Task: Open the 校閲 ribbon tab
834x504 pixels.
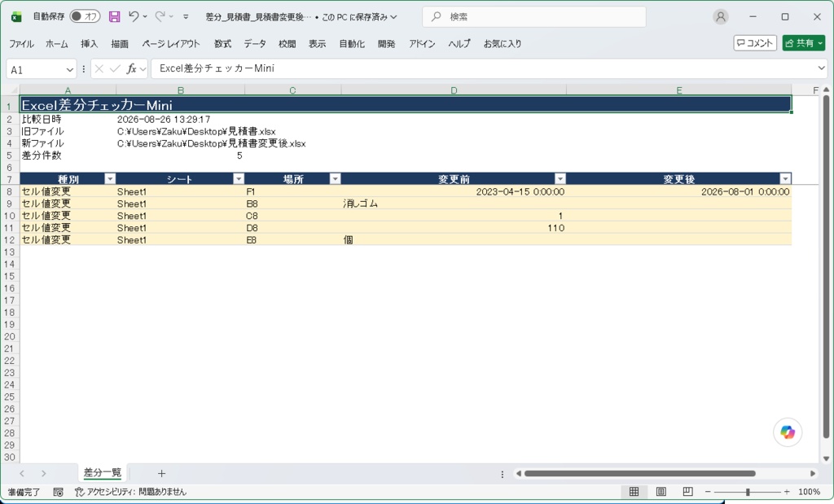Action: point(287,44)
